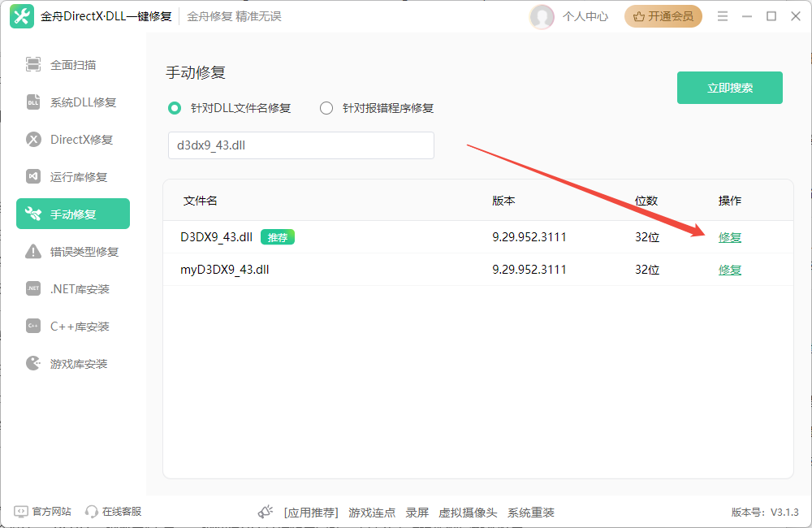This screenshot has height=528, width=812.
Task: Go to DirectX修复 section
Action: [x=73, y=140]
